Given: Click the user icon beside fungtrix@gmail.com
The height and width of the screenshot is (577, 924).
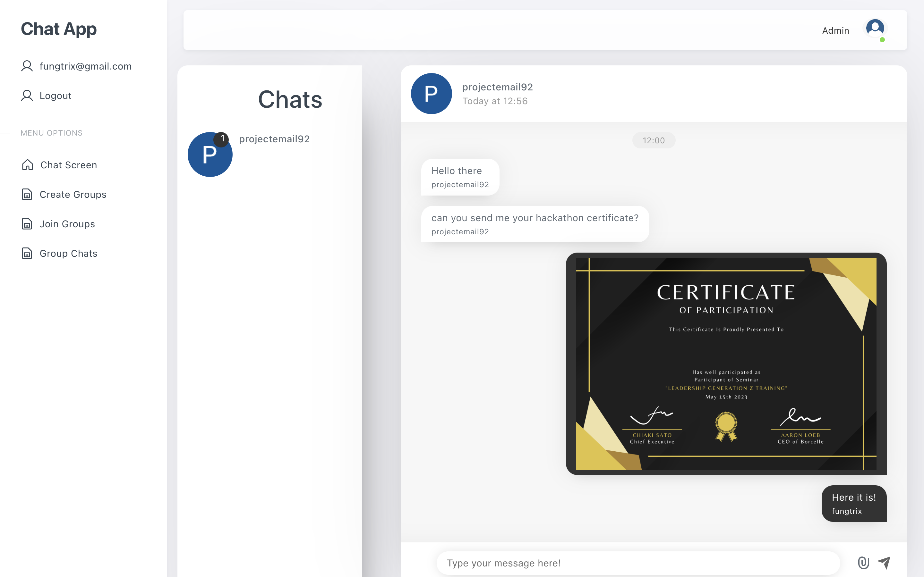Looking at the screenshot, I should [x=27, y=66].
